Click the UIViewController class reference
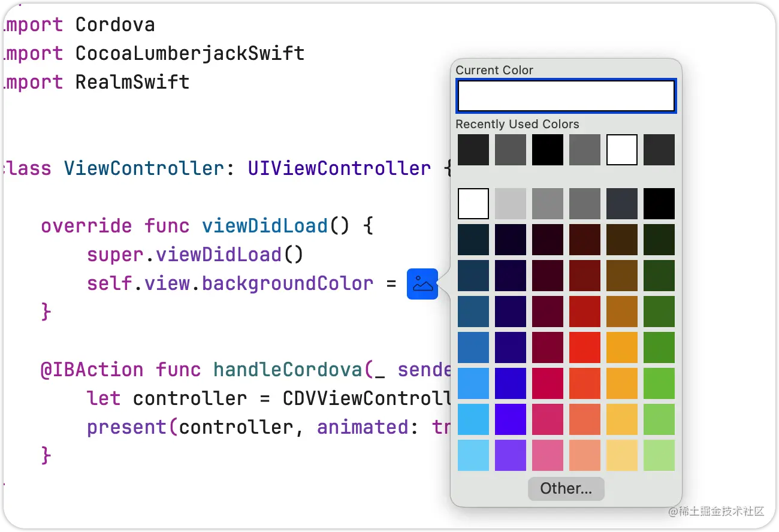 (339, 168)
